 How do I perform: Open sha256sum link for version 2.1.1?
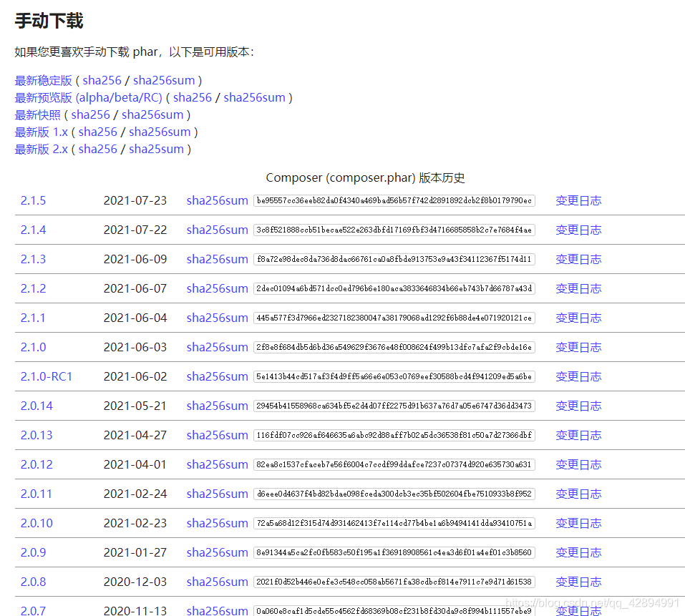point(217,318)
